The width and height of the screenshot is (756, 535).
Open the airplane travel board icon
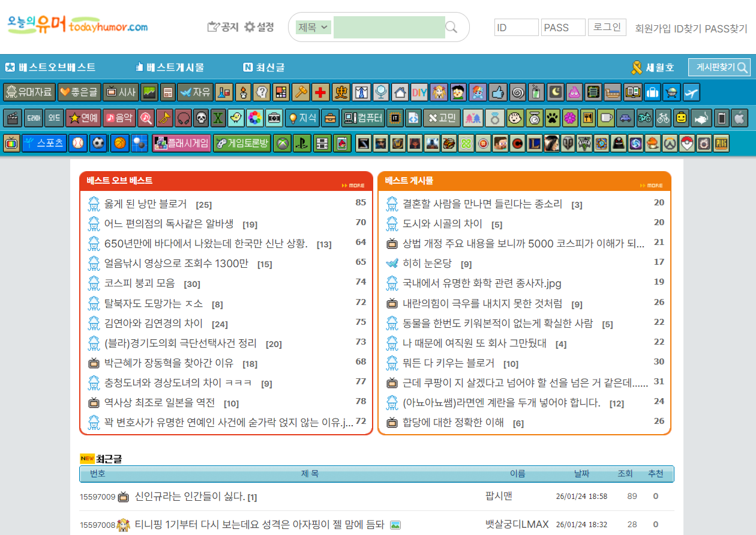click(691, 92)
